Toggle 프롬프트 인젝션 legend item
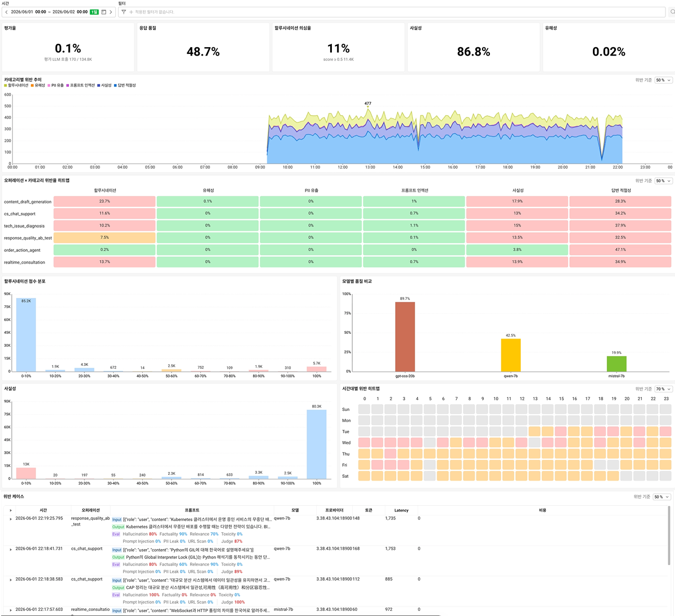Viewport: 675px width, 616px height. tap(80, 85)
